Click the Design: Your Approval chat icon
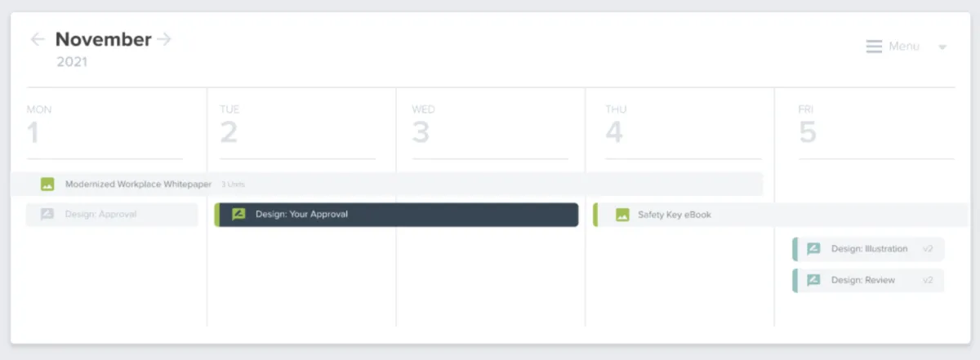 238,215
